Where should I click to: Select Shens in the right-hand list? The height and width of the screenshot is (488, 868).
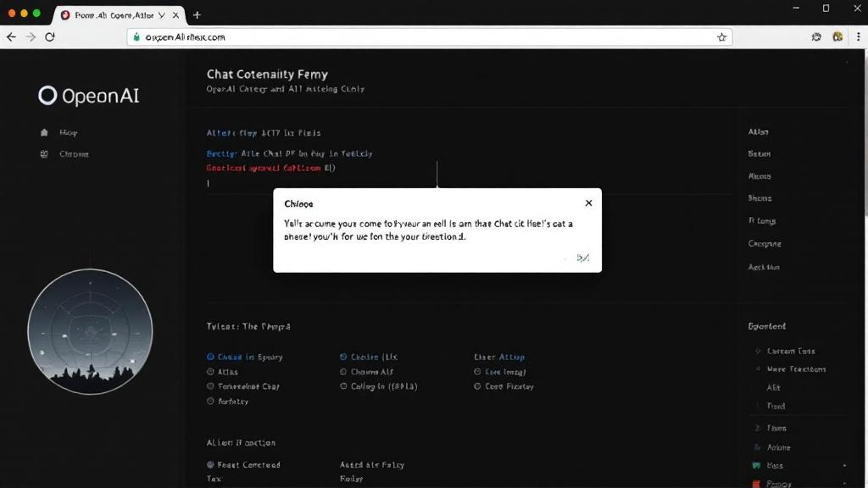coord(760,198)
